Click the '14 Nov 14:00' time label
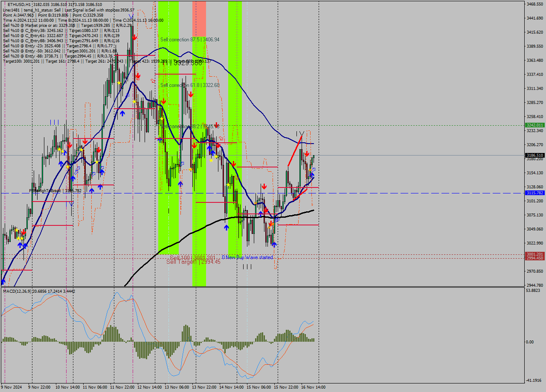The image size is (546, 392). click(x=232, y=387)
